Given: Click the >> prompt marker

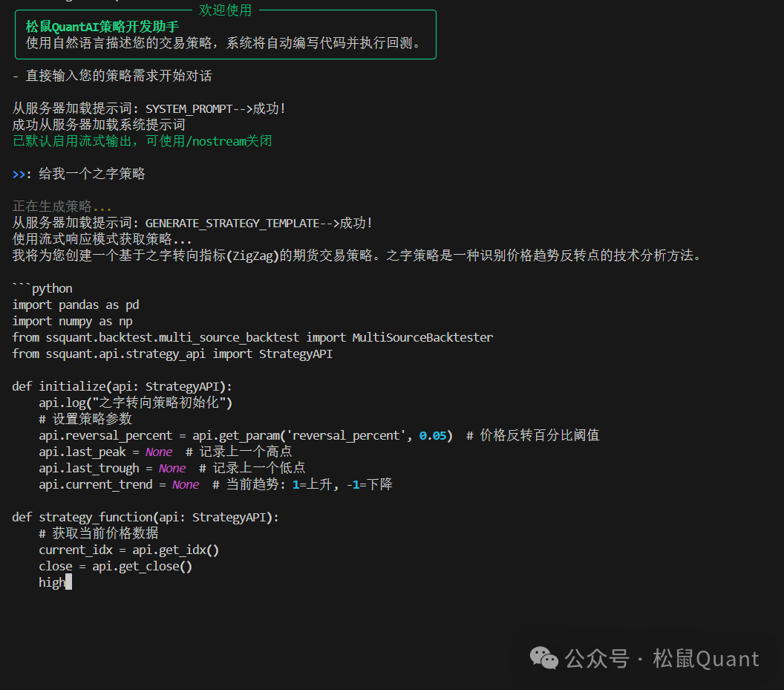Looking at the screenshot, I should (19, 173).
